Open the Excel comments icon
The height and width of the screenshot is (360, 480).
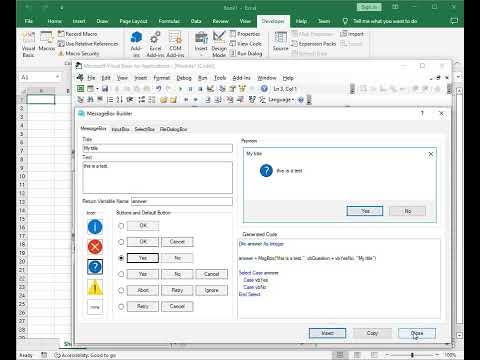click(x=454, y=21)
